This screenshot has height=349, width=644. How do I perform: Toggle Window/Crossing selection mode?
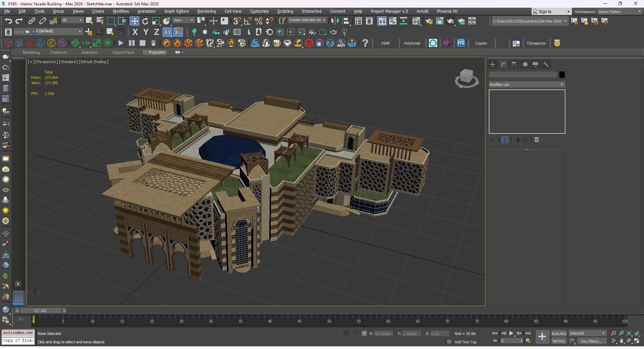[121, 21]
